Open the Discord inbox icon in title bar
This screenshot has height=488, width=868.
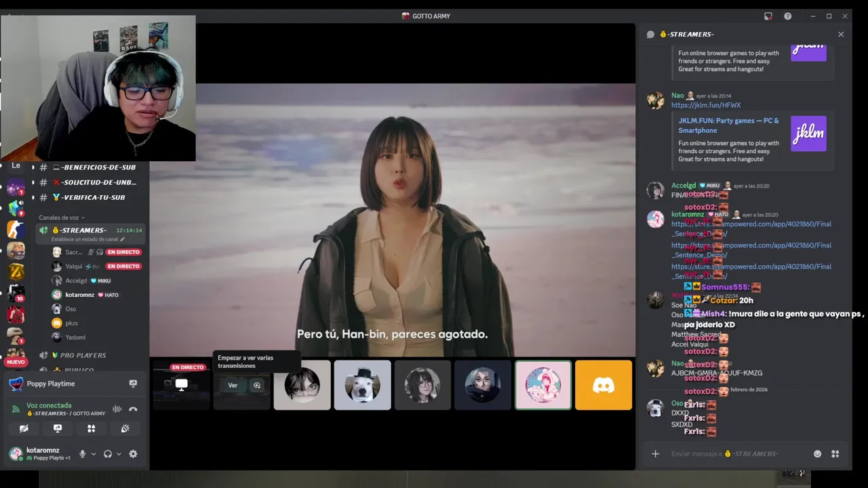tap(768, 16)
